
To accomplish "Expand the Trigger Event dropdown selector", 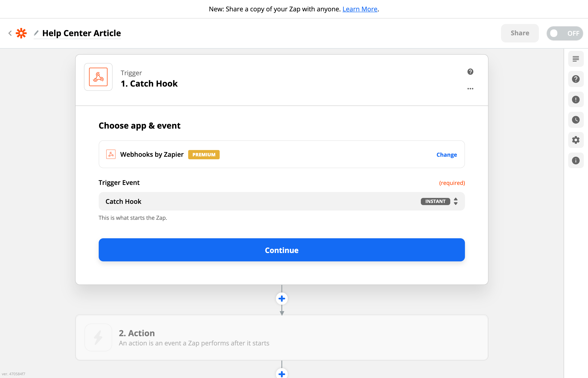I will [455, 201].
